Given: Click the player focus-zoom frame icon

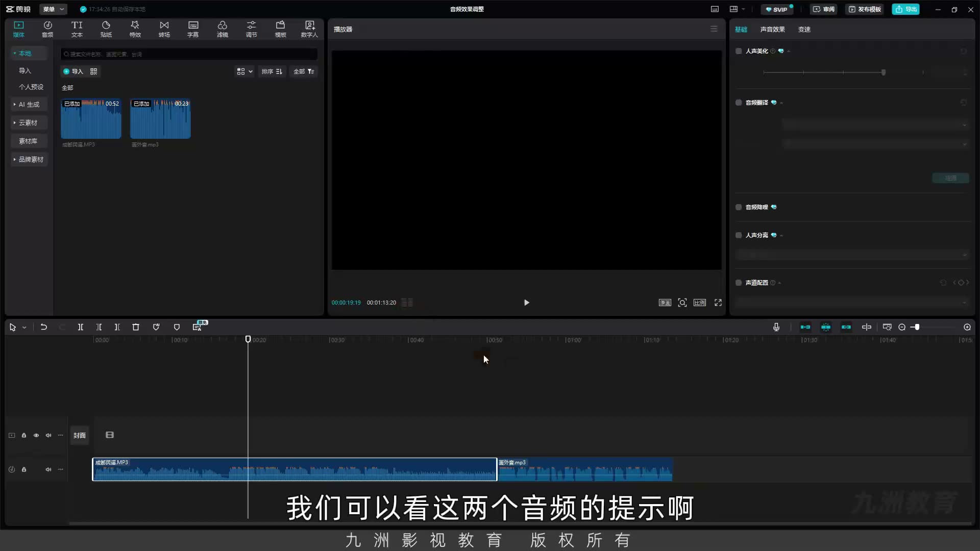Looking at the screenshot, I should coord(682,303).
